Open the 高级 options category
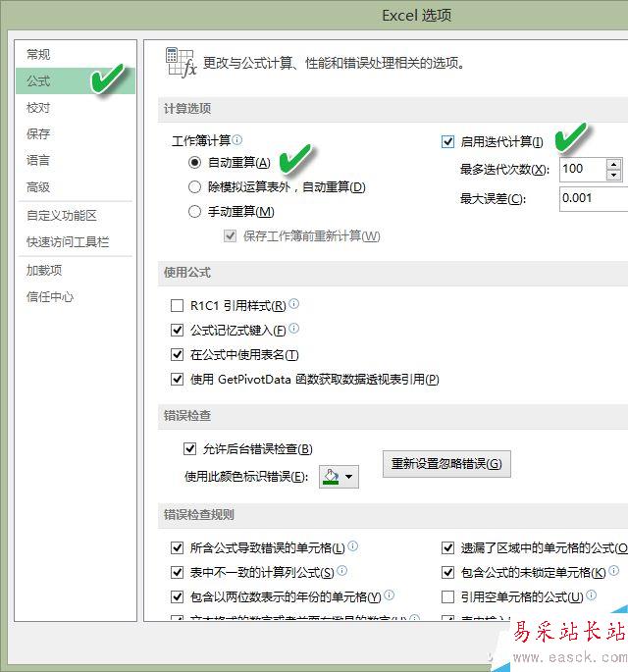628x672 pixels. [x=75, y=186]
